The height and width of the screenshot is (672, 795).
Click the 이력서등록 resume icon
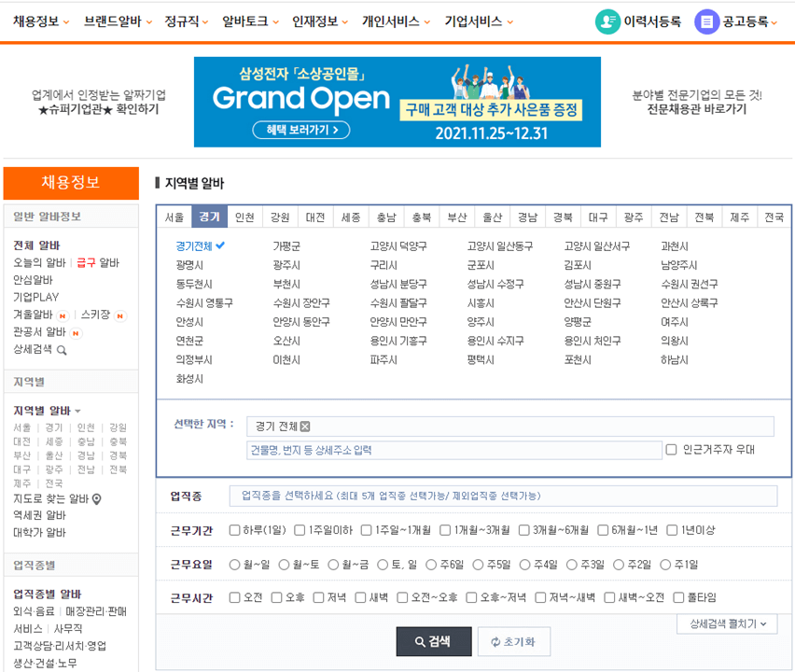607,21
